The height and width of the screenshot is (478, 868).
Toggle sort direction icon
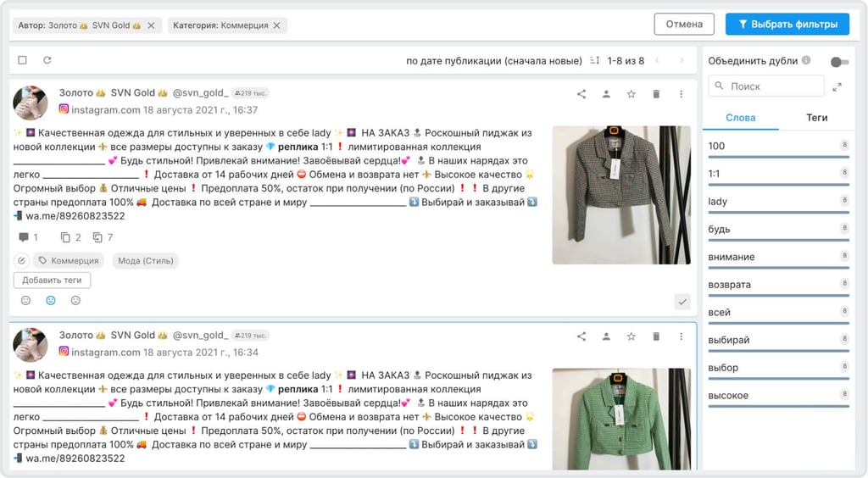[x=594, y=60]
